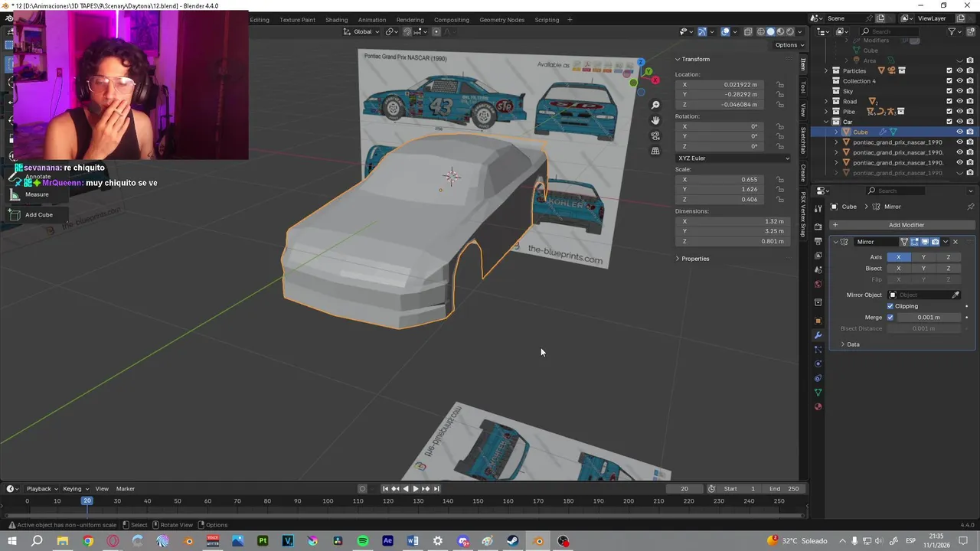Viewport: 980px width, 551px height.
Task: Expand the Particles collection
Action: (x=826, y=70)
